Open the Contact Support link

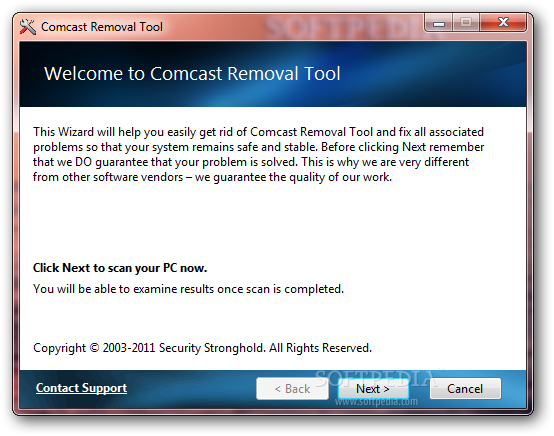[81, 388]
